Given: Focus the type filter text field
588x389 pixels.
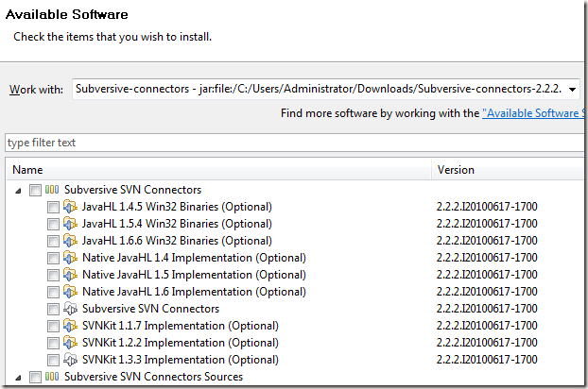Looking at the screenshot, I should [295, 143].
